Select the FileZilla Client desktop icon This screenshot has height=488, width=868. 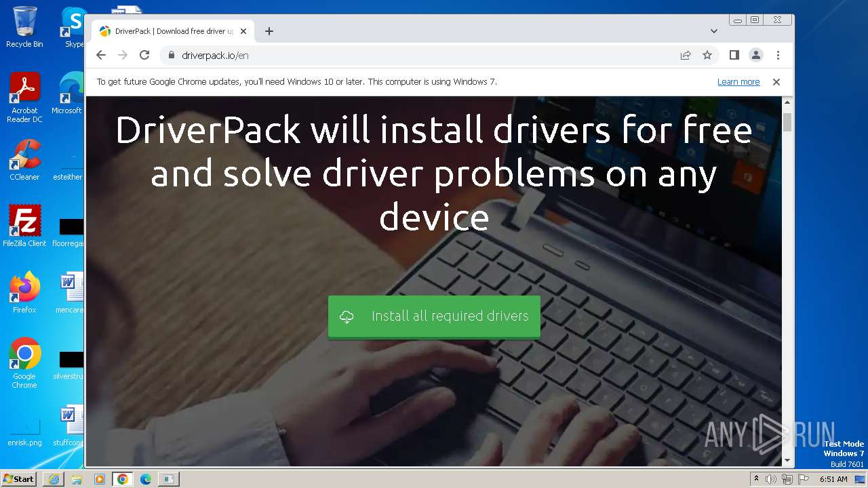[x=24, y=226]
